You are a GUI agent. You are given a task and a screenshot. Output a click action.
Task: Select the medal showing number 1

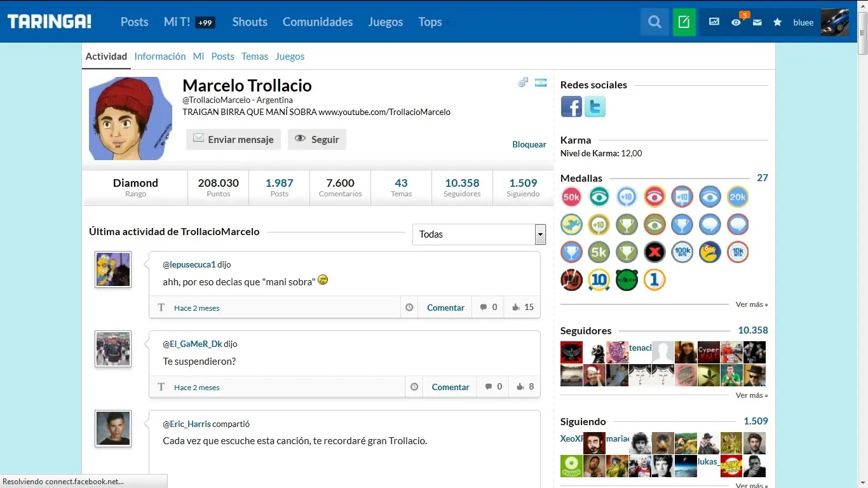[654, 280]
